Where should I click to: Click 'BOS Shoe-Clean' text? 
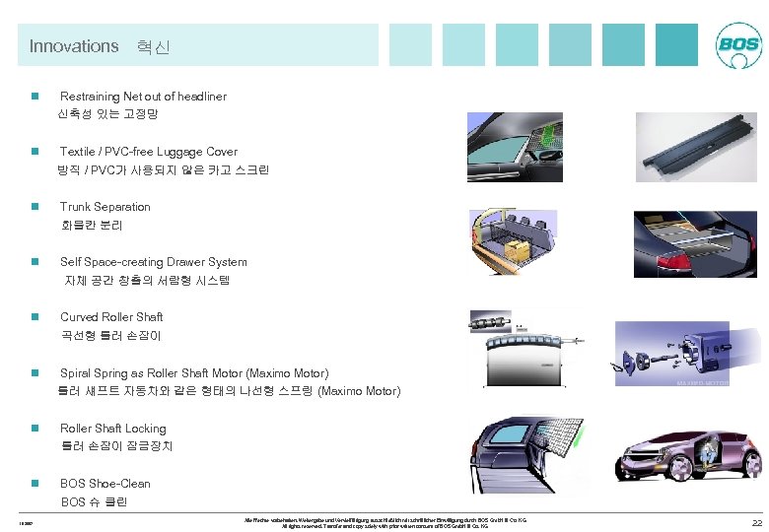[105, 484]
